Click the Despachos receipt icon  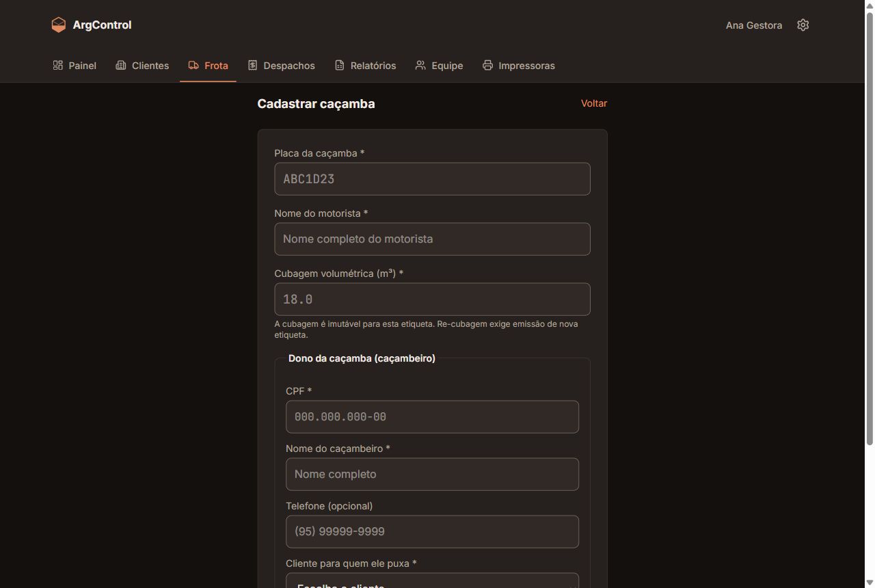point(252,65)
